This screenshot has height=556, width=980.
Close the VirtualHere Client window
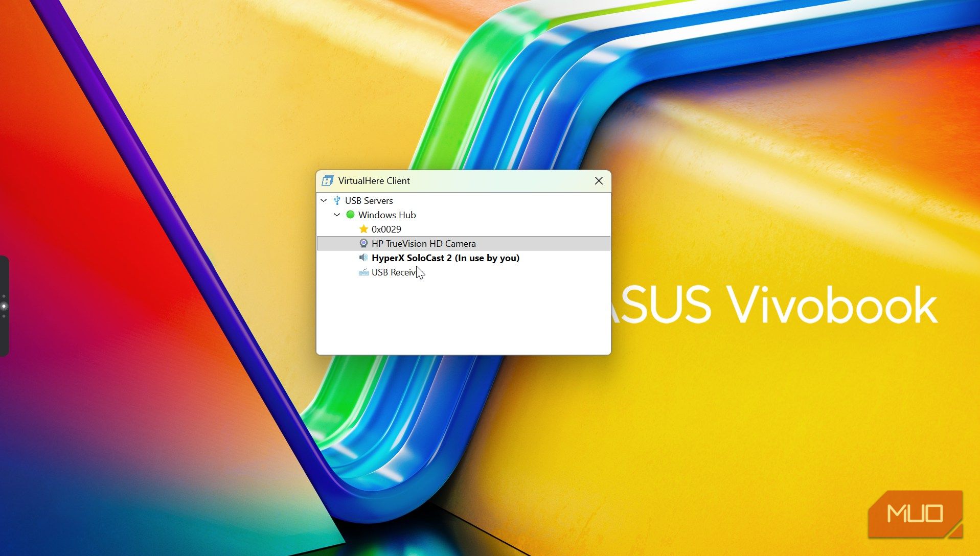[x=599, y=181]
